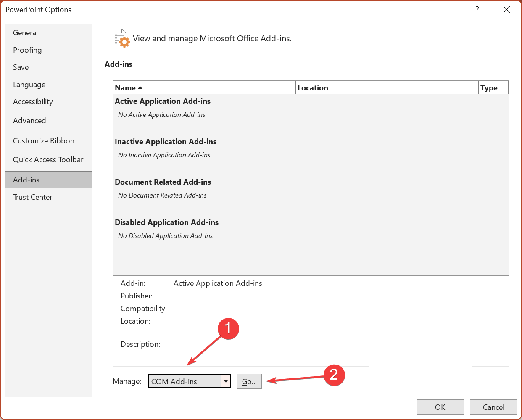Select the Inactive Application Add-ins heading
This screenshot has width=522, height=420.
[166, 142]
